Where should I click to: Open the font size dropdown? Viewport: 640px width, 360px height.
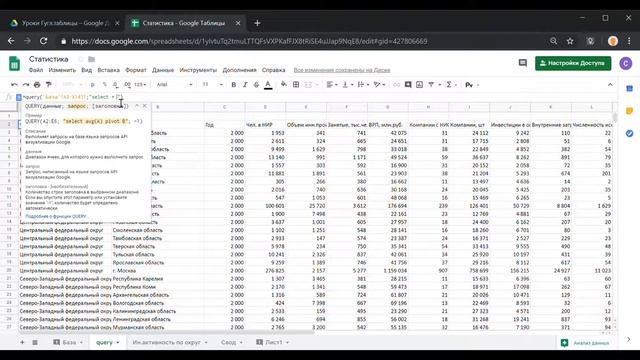[212, 84]
